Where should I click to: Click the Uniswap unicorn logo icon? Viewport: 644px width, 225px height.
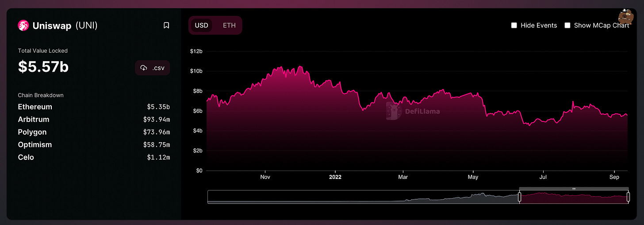coord(23,25)
